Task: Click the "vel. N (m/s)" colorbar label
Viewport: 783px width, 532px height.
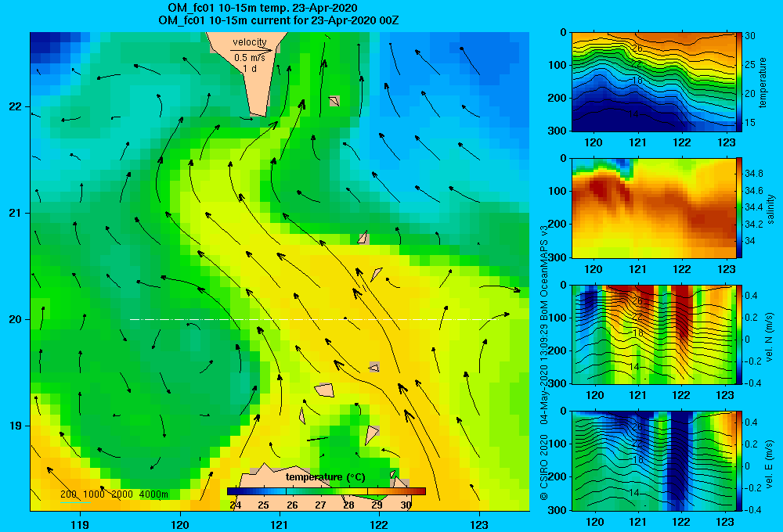Action: pos(770,337)
